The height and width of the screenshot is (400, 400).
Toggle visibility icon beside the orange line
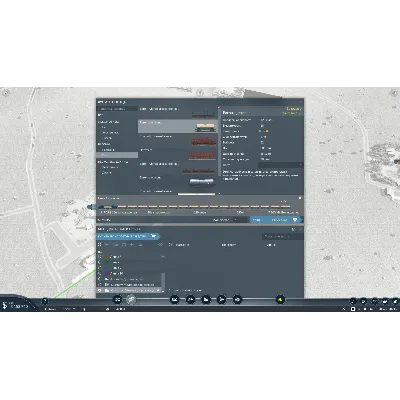(100, 257)
